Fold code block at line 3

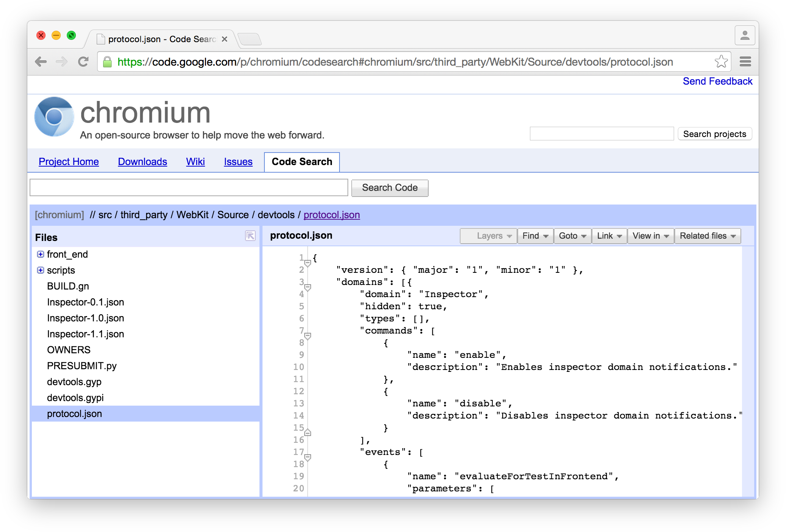pos(308,287)
